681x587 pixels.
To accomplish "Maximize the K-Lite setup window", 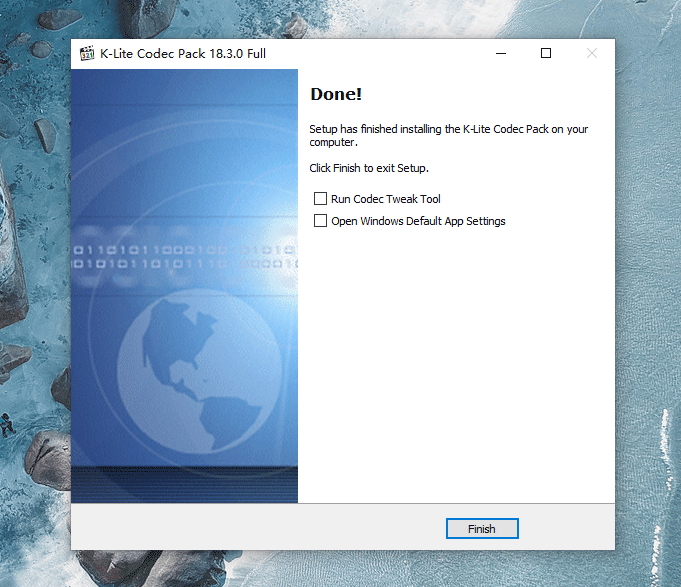I will [x=546, y=53].
